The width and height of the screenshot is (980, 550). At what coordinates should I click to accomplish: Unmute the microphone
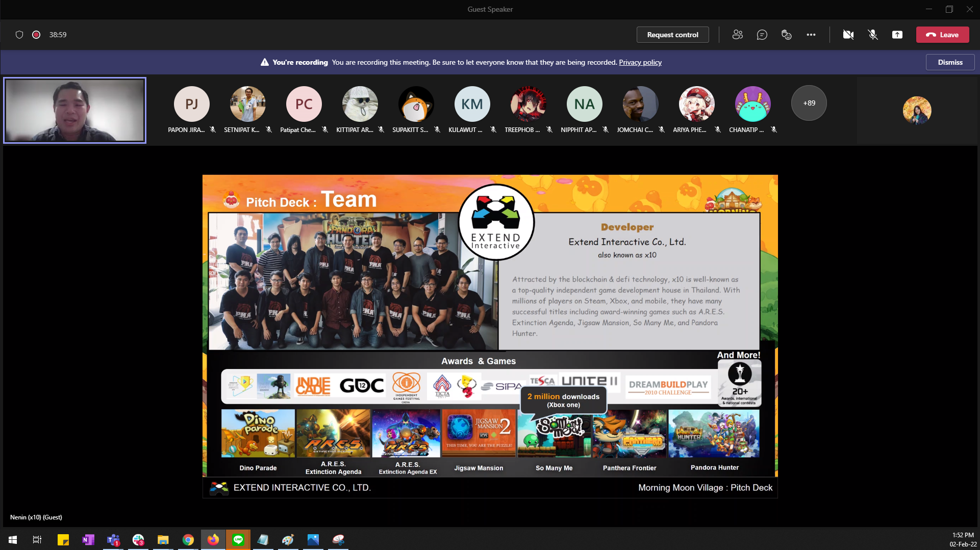(873, 35)
